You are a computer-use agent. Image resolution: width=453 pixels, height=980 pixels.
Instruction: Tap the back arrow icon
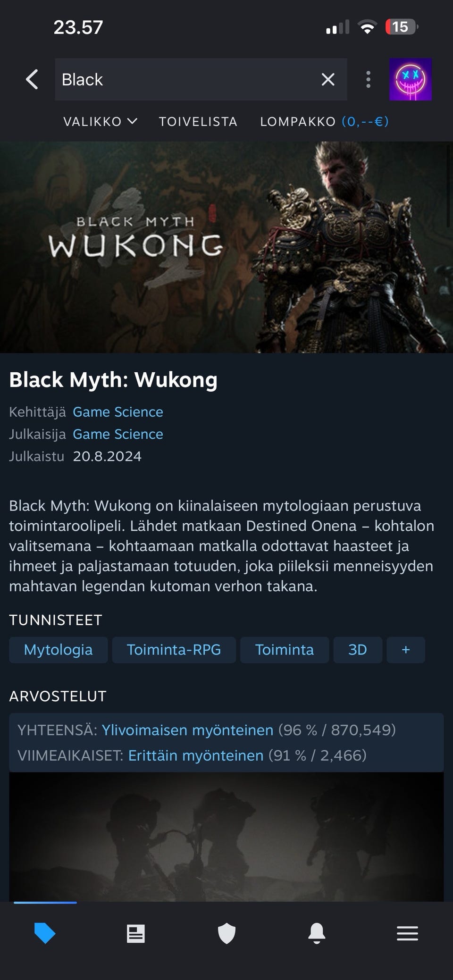32,79
